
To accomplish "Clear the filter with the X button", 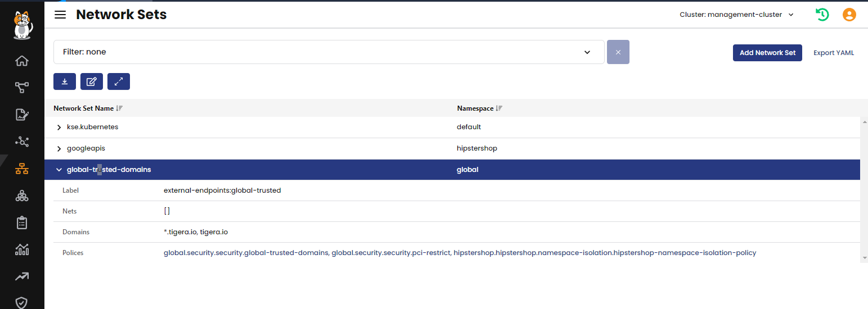I will tap(618, 52).
